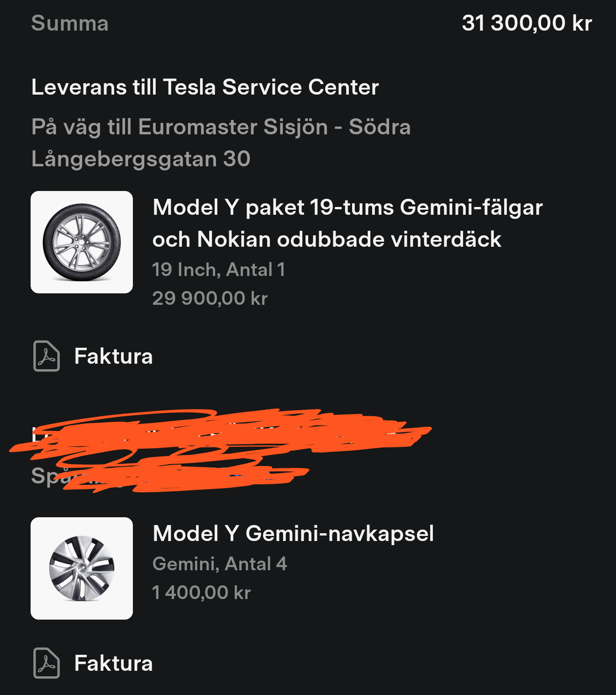The height and width of the screenshot is (695, 616).
Task: Click the 29 900,00 kr price
Action: pos(210,298)
